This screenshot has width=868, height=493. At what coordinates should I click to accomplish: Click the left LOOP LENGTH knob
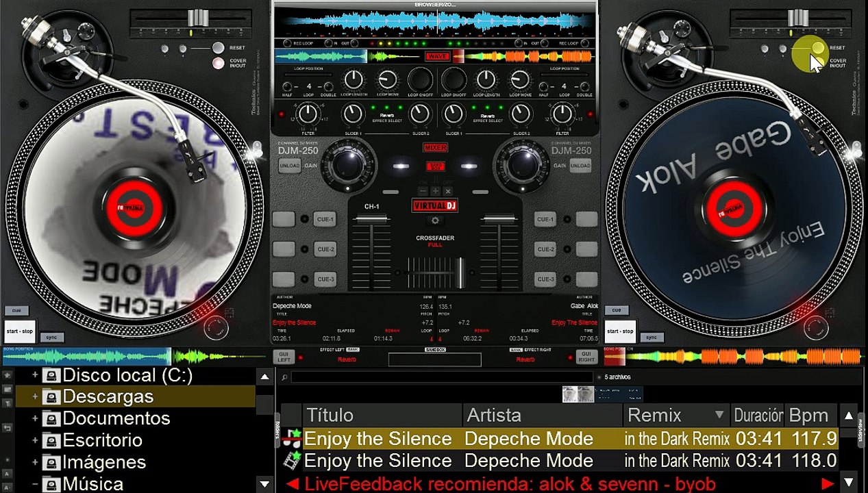point(354,80)
